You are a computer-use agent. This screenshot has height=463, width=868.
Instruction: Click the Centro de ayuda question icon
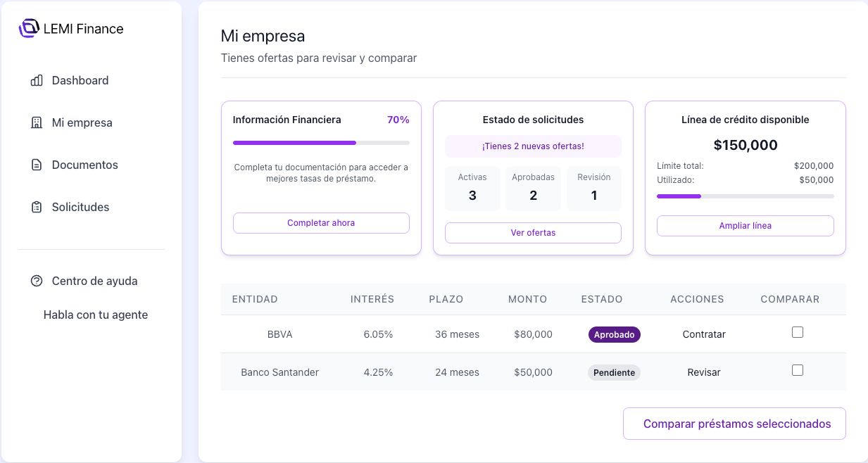(x=37, y=281)
